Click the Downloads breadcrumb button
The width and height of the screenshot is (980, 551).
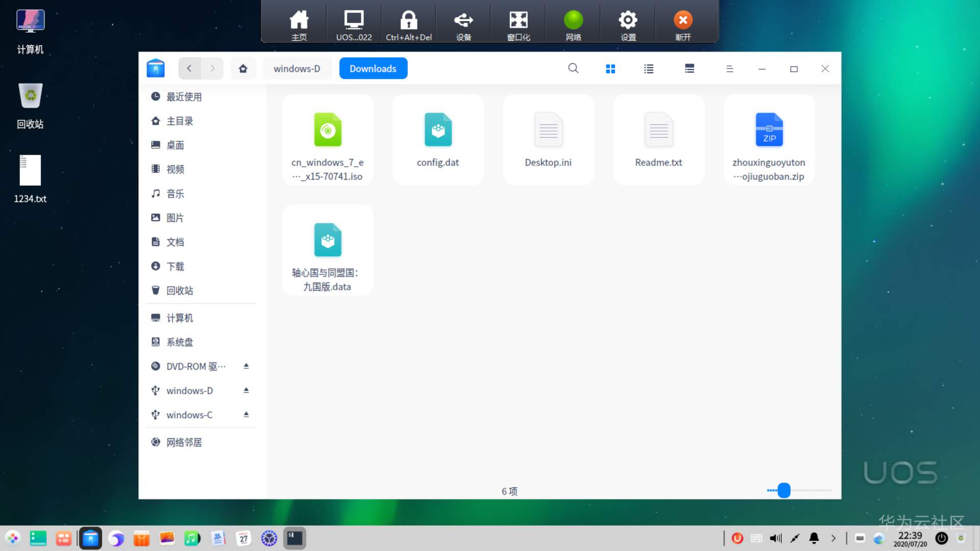pos(373,68)
